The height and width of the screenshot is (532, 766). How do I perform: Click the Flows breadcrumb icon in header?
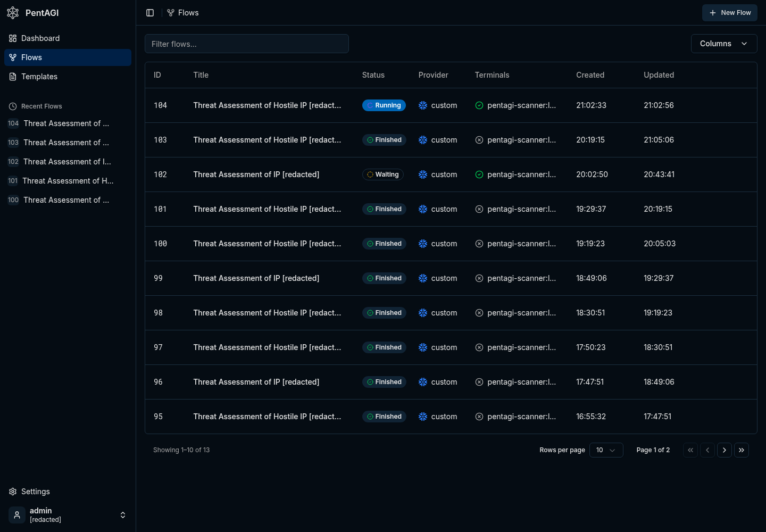click(x=171, y=13)
